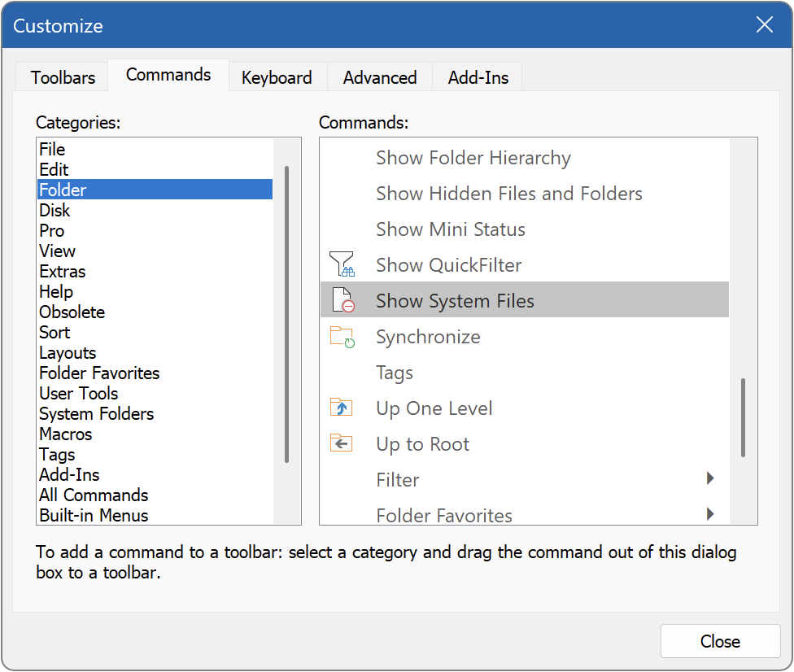This screenshot has width=794, height=672.
Task: Click the Show Mini Status command
Action: point(450,229)
